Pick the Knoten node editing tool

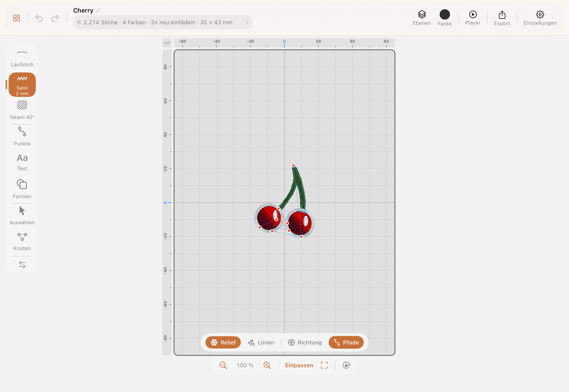pos(22,242)
